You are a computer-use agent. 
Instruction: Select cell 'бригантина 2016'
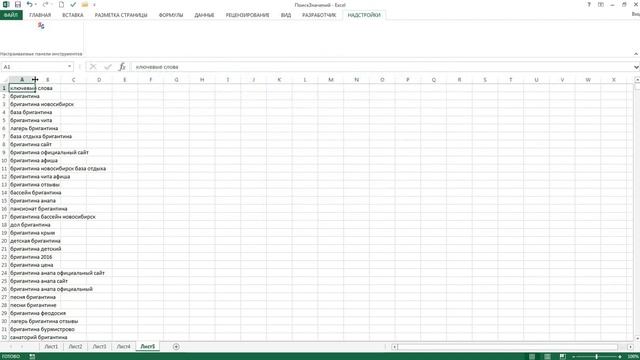(x=31, y=257)
